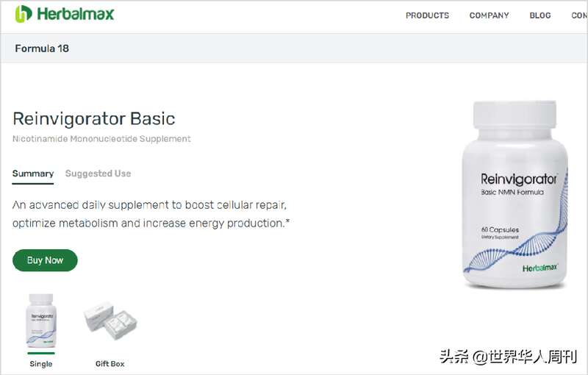Click the product summary description text

[151, 214]
